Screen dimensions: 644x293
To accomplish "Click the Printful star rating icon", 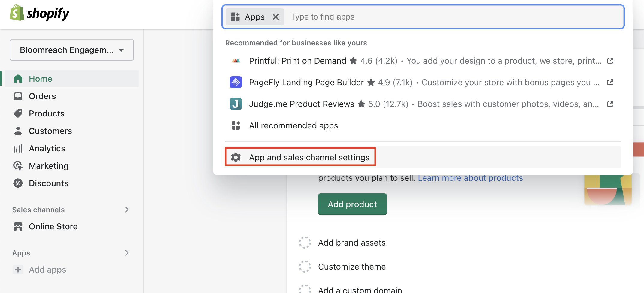I will 354,61.
